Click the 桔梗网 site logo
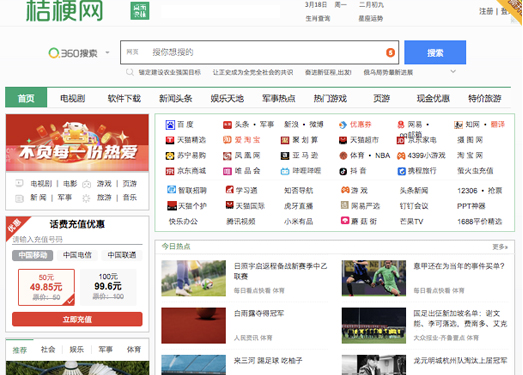Image resolution: width=523 pixels, height=375 pixels. pyautogui.click(x=64, y=11)
